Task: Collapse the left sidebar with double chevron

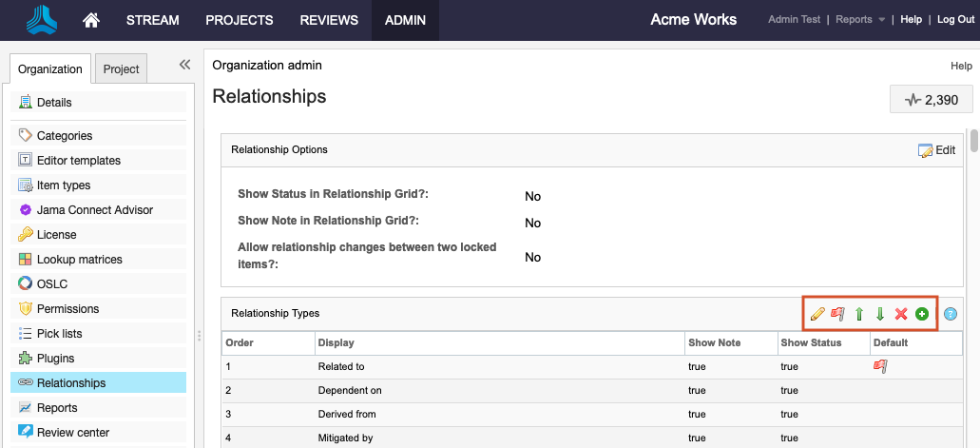Action: (184, 64)
